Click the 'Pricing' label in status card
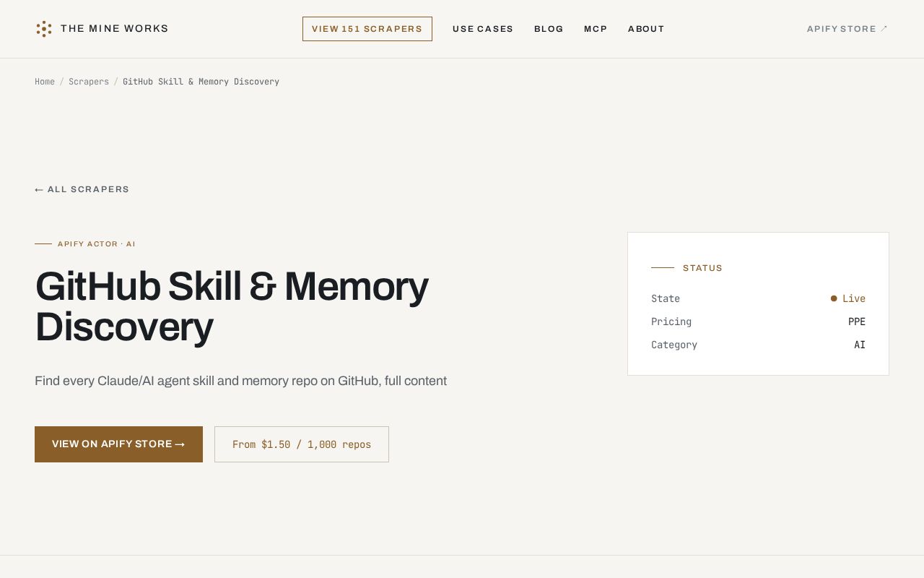Image resolution: width=924 pixels, height=578 pixels. [x=671, y=322]
